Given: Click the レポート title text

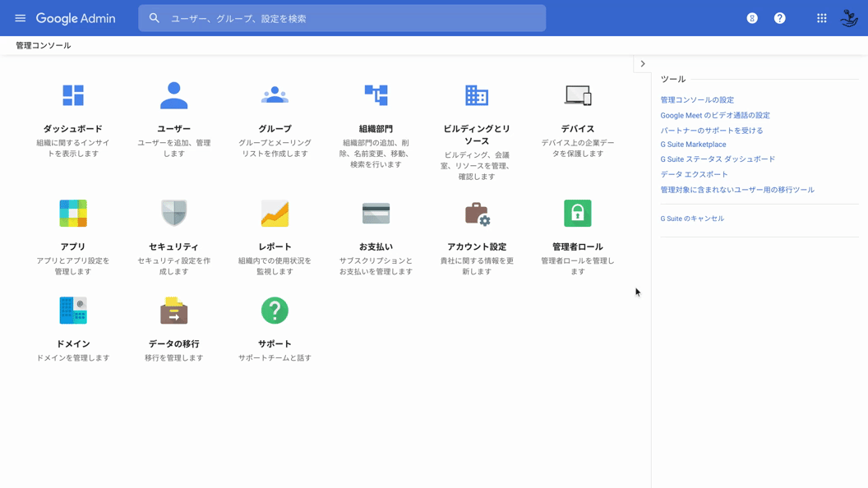Looking at the screenshot, I should point(275,246).
